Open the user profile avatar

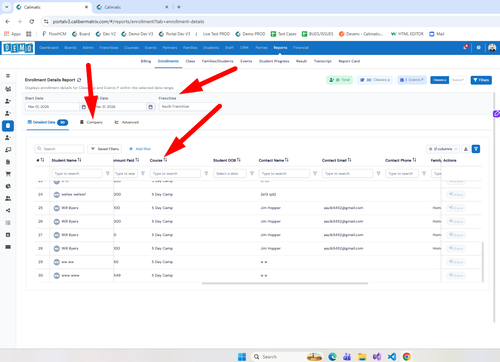coord(492,48)
